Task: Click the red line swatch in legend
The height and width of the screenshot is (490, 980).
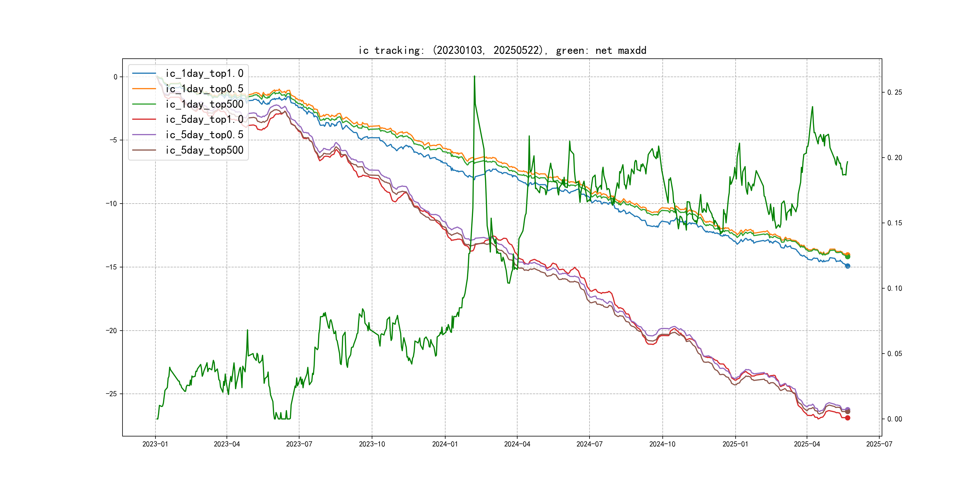Action: [144, 119]
